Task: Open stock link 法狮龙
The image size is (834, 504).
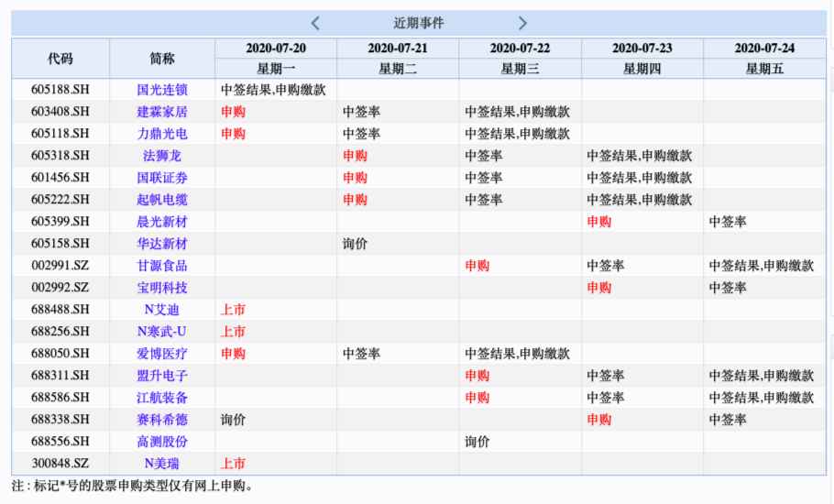Action: pos(162,155)
